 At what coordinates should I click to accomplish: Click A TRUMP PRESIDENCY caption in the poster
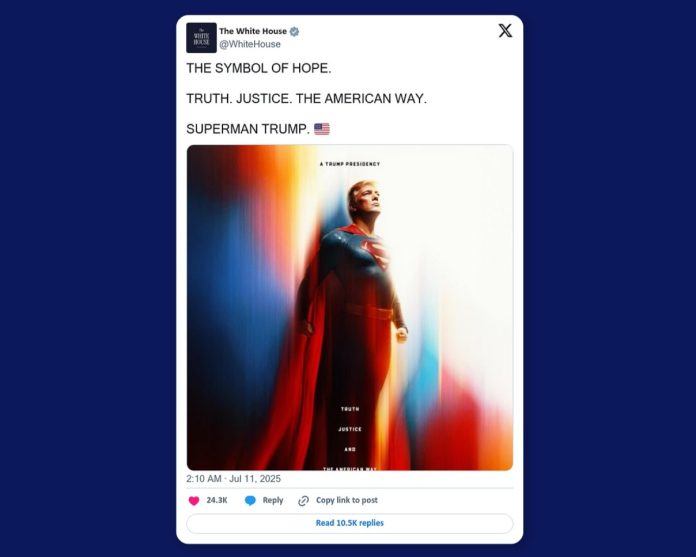click(x=350, y=164)
